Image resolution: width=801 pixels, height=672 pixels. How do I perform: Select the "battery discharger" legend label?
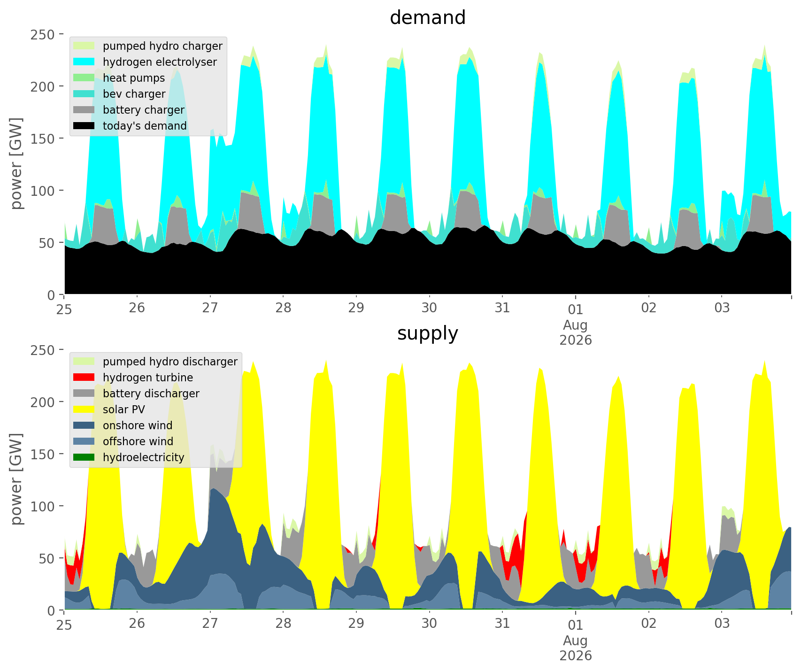(x=151, y=394)
